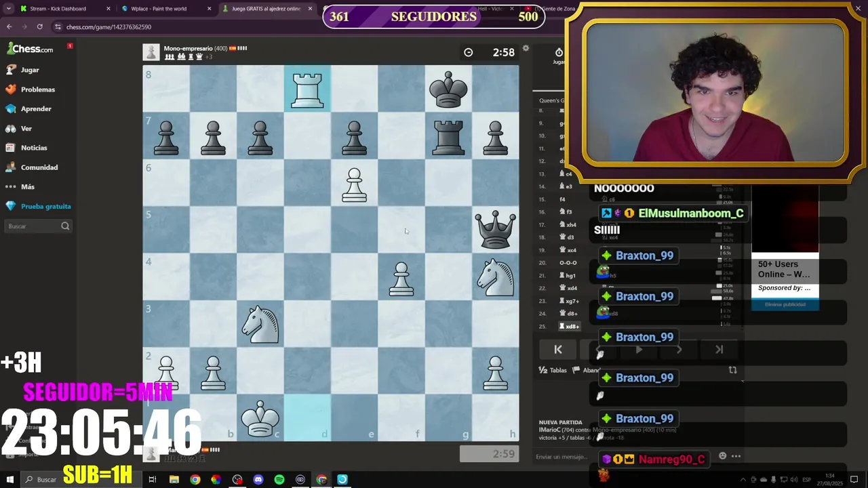
Task: Click the magnifier icon in sidebar search
Action: (x=65, y=226)
